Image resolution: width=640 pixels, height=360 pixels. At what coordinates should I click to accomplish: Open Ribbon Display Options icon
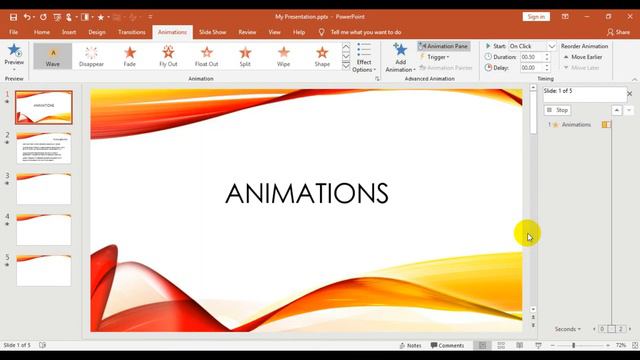565,17
